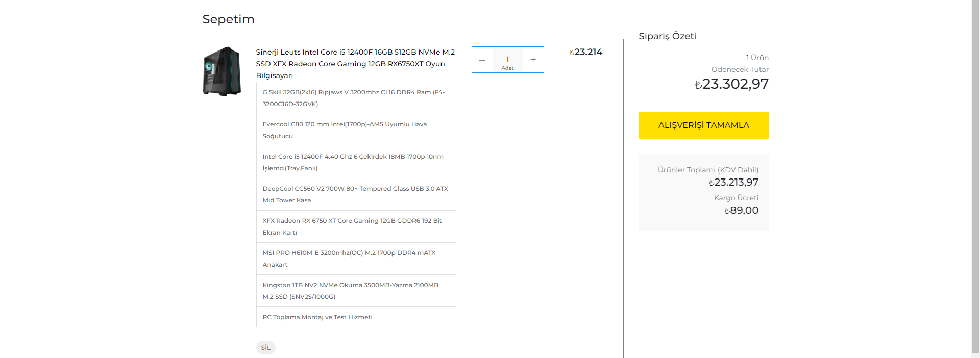
Task: Decrease quantity with the minus icon
Action: 482,60
